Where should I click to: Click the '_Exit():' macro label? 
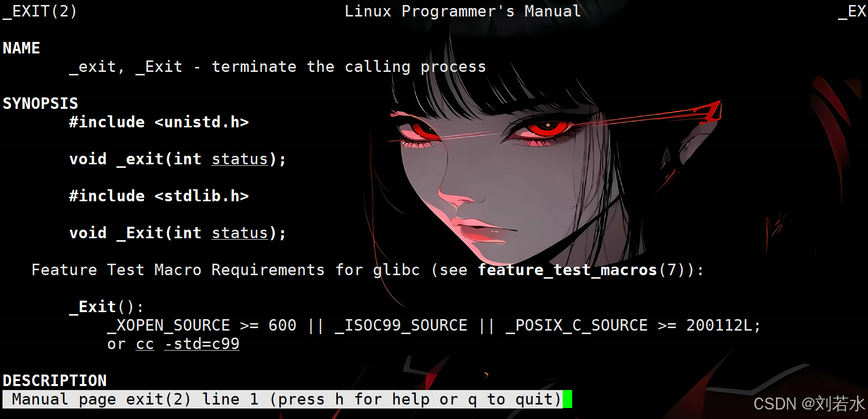coord(106,307)
